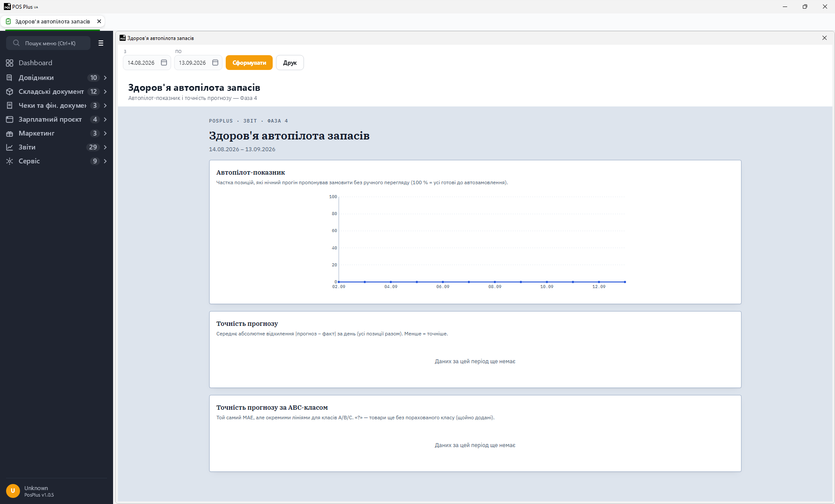Close the inner report panel
The width and height of the screenshot is (835, 504).
[825, 38]
